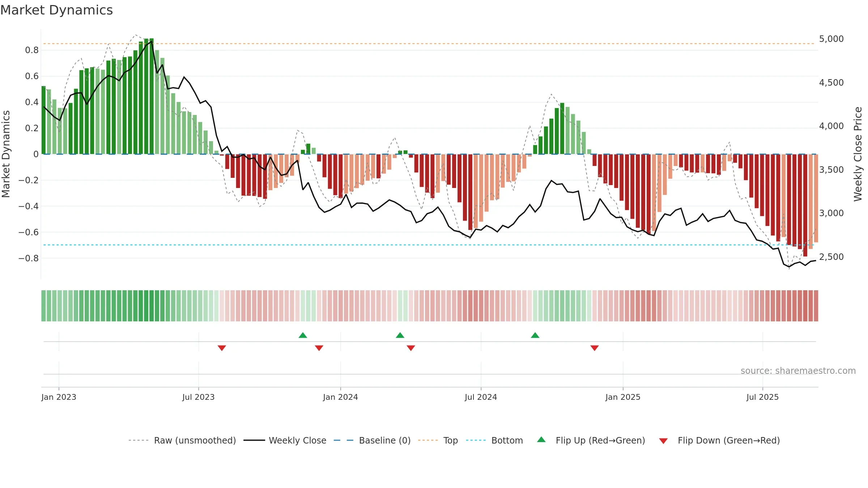Toggle the Baseline (0) legend entry
This screenshot has width=868, height=488.
[x=372, y=440]
